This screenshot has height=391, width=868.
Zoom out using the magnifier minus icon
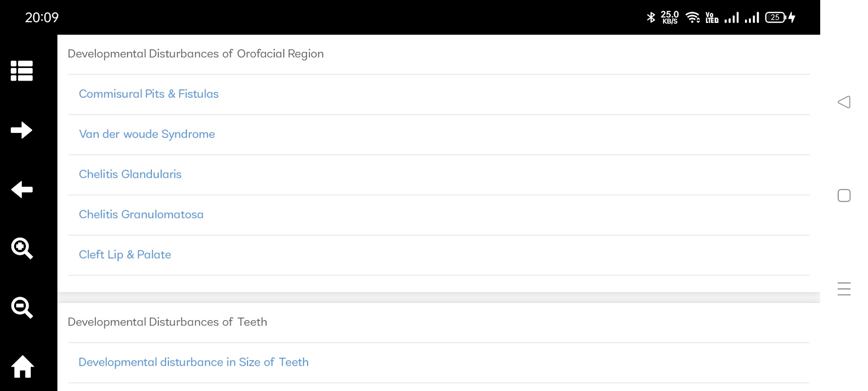pyautogui.click(x=22, y=308)
